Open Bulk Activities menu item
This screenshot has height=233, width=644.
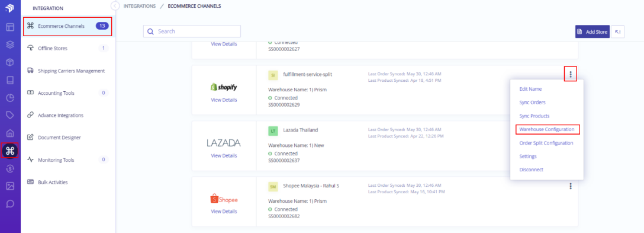(67, 182)
